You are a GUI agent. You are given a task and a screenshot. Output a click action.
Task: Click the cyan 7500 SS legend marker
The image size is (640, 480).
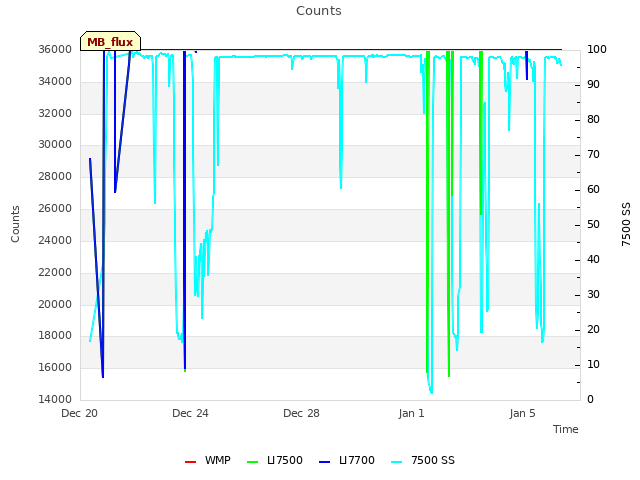coord(396,462)
